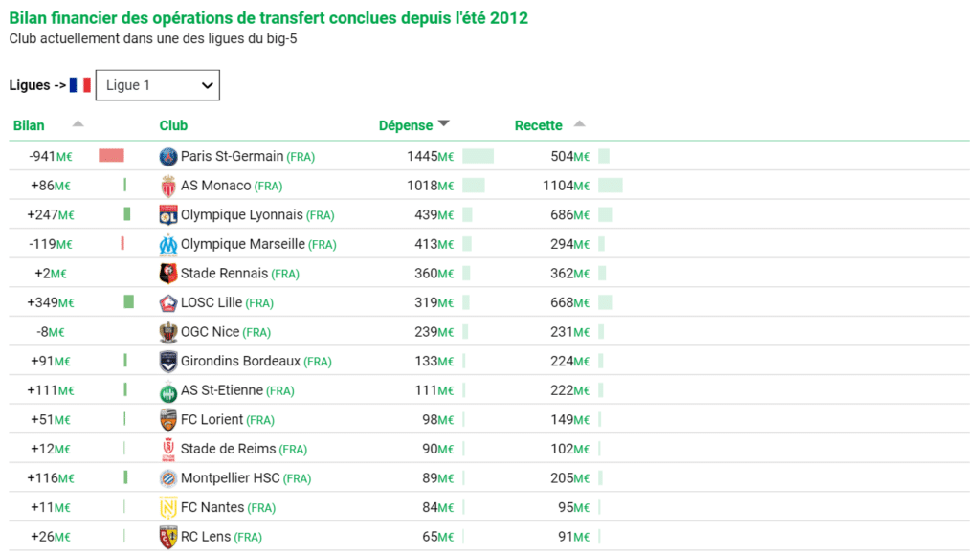Viewport: 980px width, 553px height.
Task: Click the FC Nantes yellow badge
Action: pyautogui.click(x=168, y=507)
